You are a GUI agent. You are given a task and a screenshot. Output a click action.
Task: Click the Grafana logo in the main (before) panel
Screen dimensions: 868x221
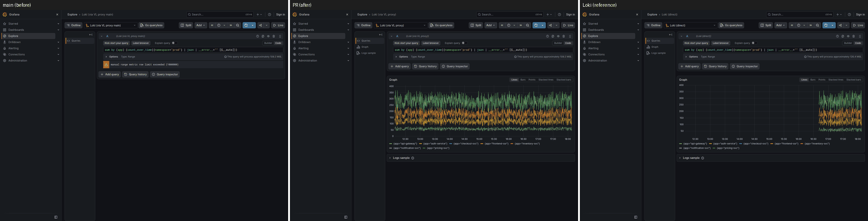[5, 14]
